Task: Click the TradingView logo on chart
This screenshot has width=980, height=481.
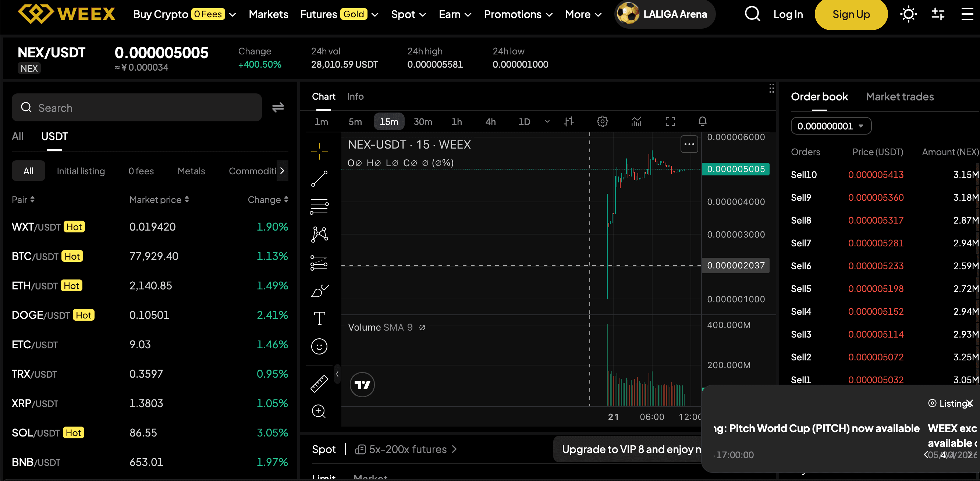Action: coord(362,385)
